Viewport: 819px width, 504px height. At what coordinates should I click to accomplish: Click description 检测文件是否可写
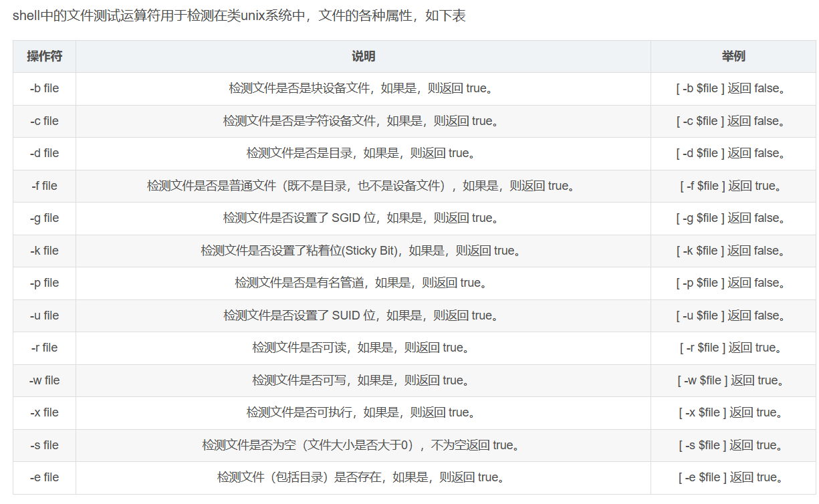363,380
